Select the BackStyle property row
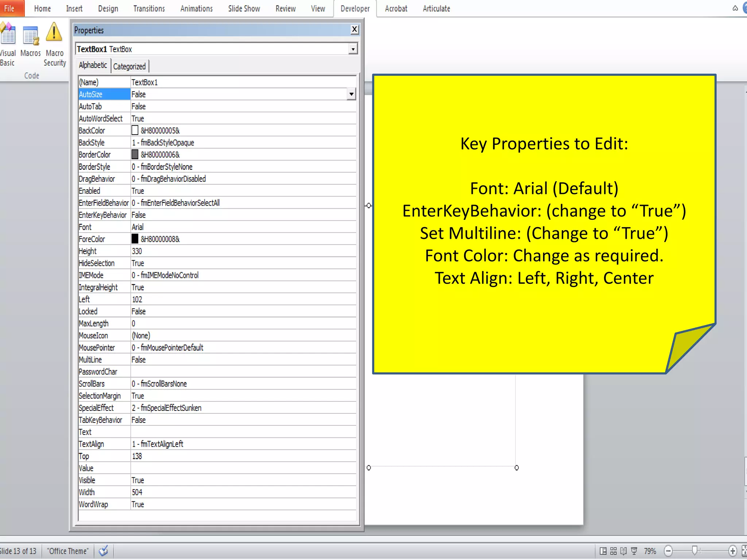 [217, 142]
